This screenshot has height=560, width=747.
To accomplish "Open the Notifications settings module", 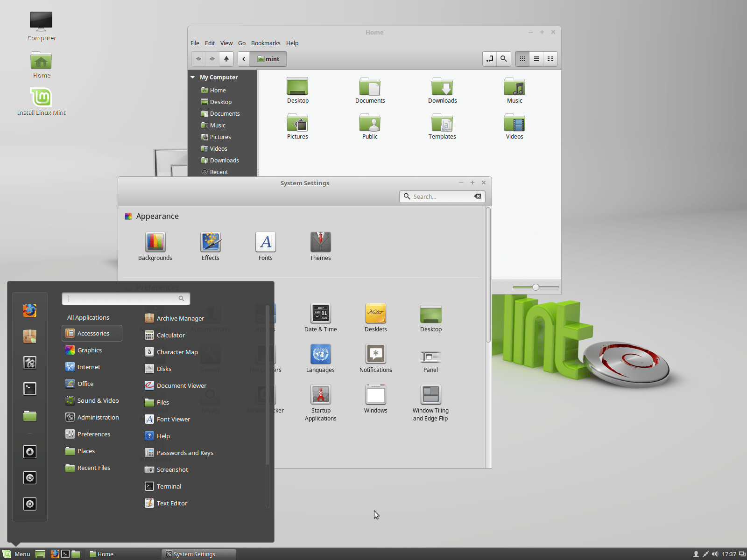I will tap(376, 358).
